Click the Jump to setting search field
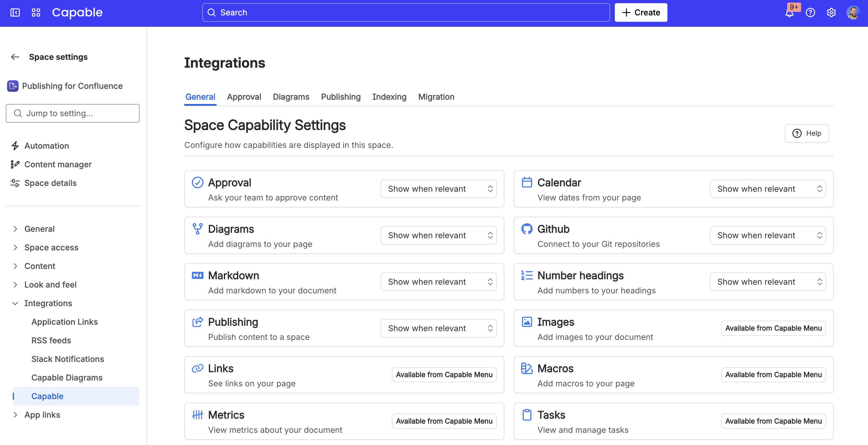The image size is (868, 445). 72,114
